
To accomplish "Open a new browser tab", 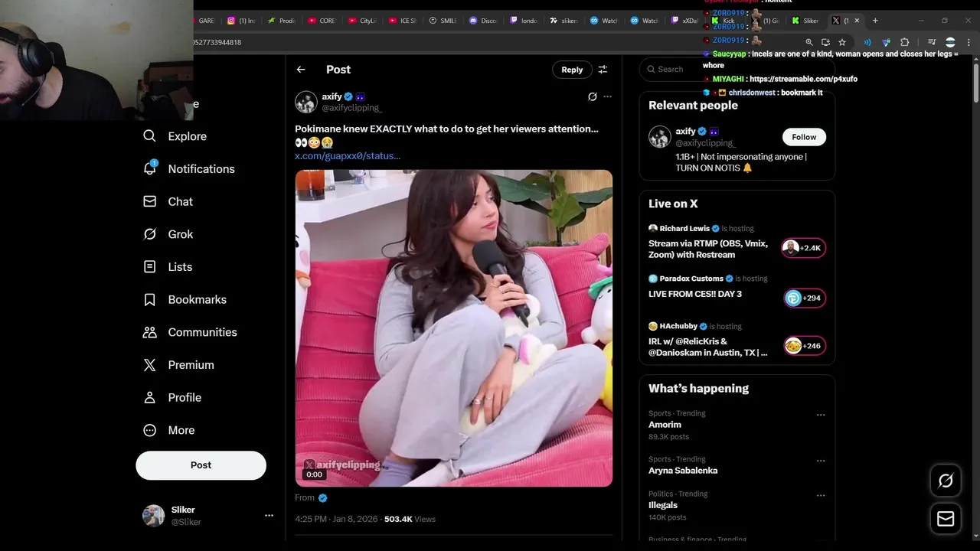I will [875, 21].
